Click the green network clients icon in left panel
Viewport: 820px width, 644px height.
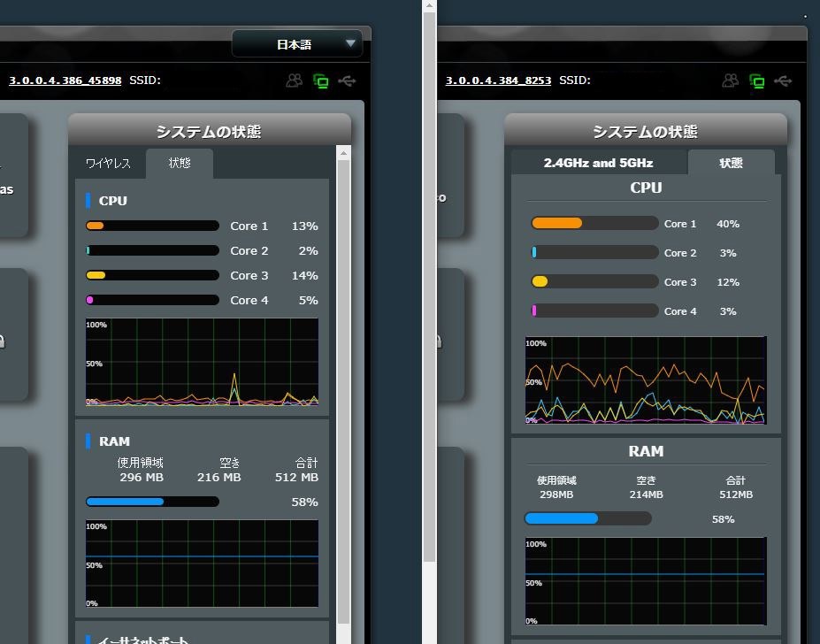320,81
